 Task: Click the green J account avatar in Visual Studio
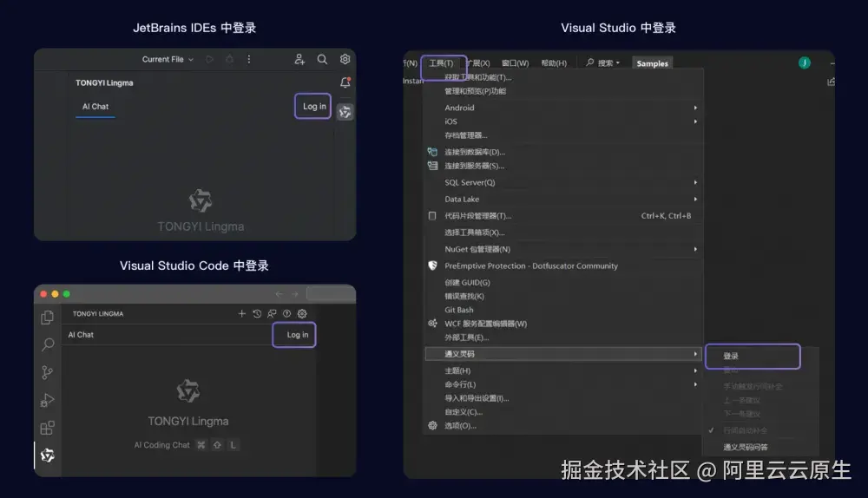click(805, 63)
